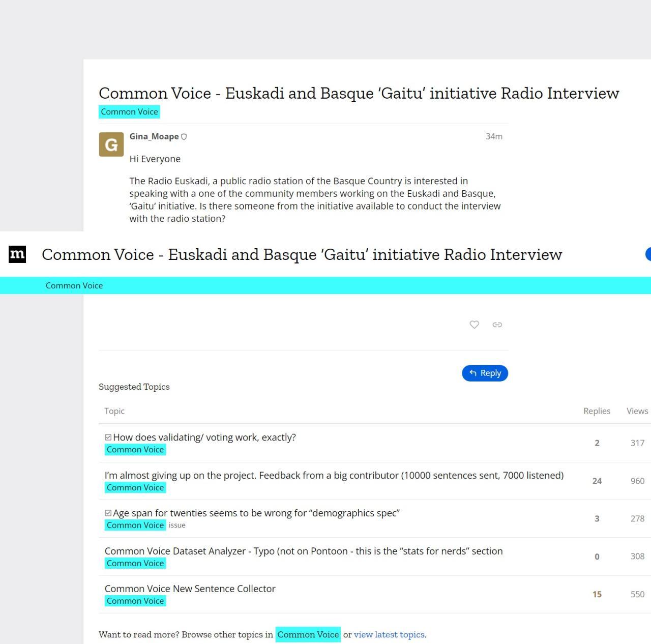Click the Common Voice category in 'Want to read more?' line
Screen dimensions: 651x644
(x=308, y=634)
